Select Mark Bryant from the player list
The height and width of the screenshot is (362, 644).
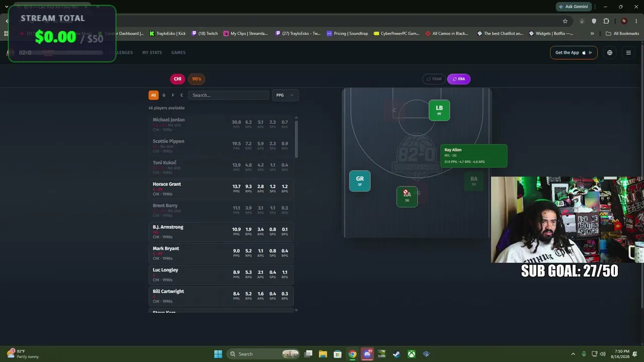[x=221, y=253]
